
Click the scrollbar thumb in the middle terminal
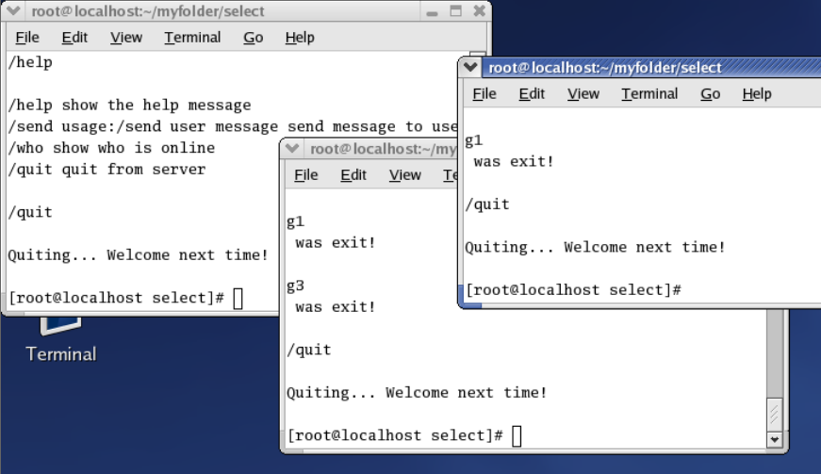coord(774,414)
